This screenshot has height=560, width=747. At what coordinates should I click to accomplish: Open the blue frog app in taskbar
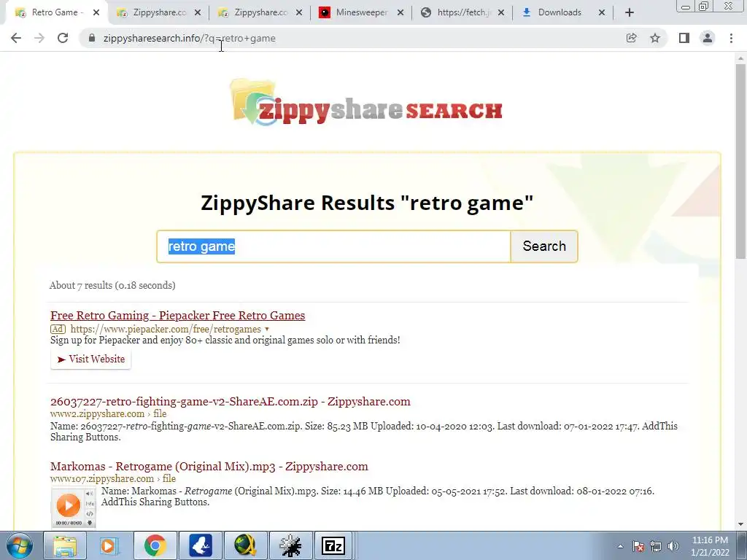pos(200,545)
